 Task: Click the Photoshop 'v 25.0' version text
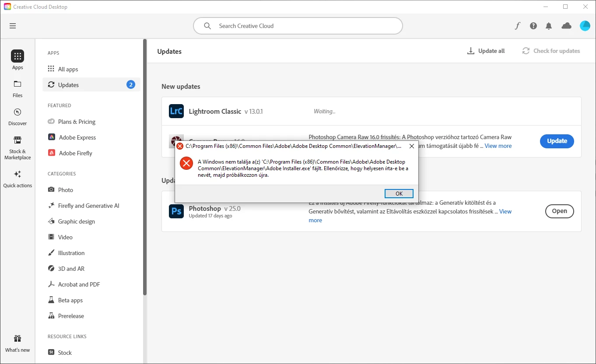tap(232, 209)
